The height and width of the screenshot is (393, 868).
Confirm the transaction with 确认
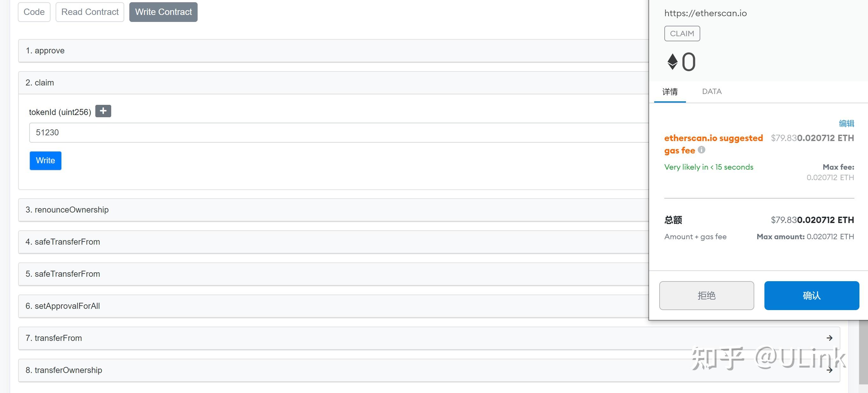point(811,295)
